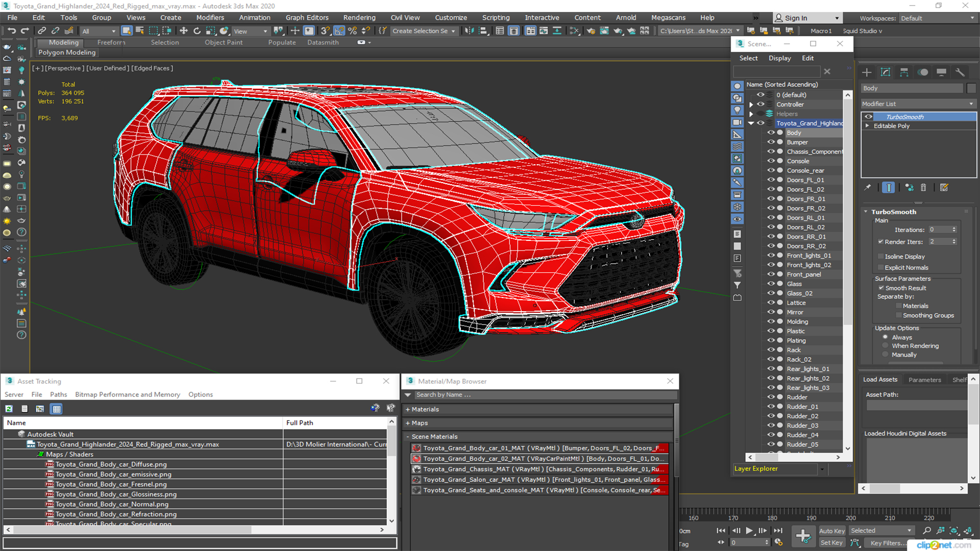Viewport: 980px width, 551px height.
Task: Open the Create command panel tab
Action: [867, 72]
